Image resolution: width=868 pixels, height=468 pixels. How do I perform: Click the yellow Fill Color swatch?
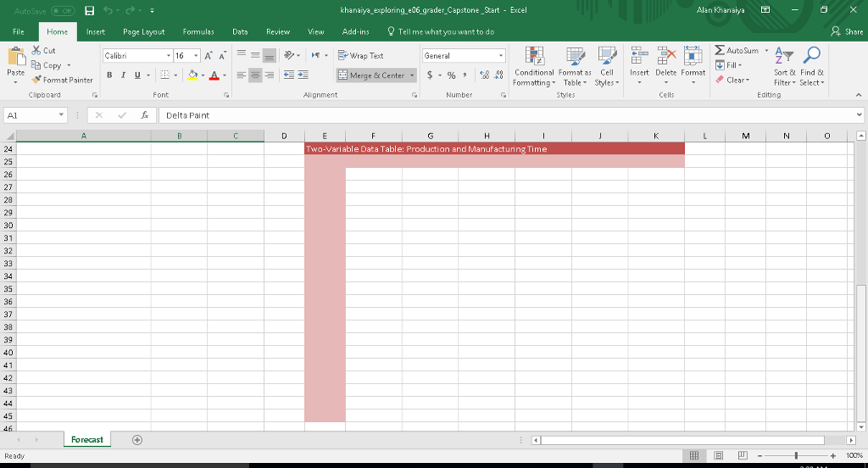click(x=192, y=75)
